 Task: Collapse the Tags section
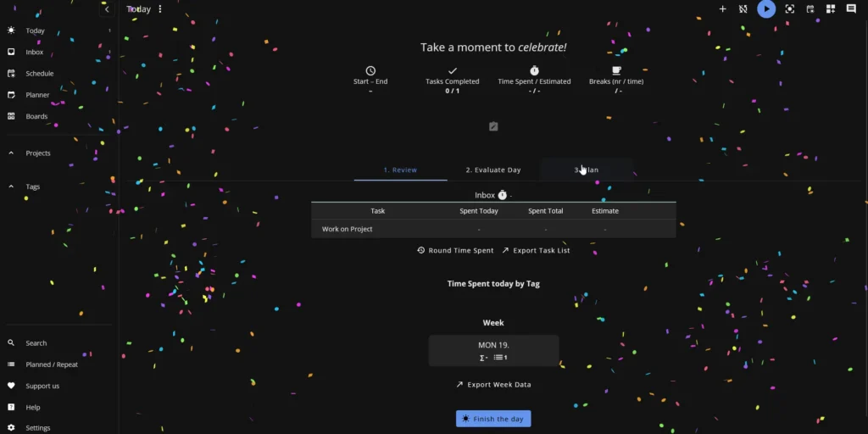(12, 186)
